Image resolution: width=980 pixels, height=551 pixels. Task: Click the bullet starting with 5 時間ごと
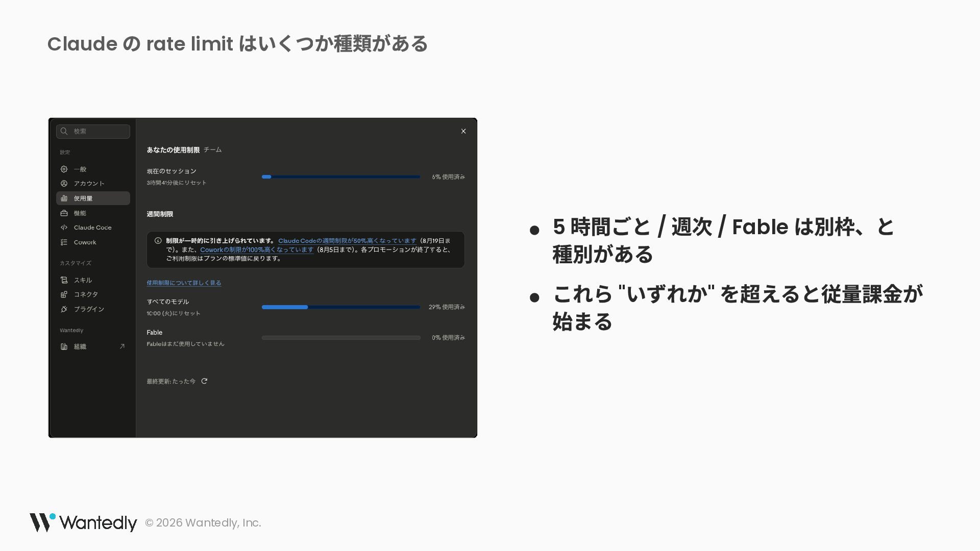[x=724, y=240]
